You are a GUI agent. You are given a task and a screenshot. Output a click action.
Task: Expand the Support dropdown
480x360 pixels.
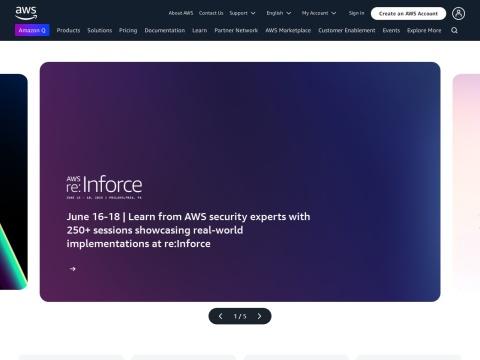click(242, 13)
